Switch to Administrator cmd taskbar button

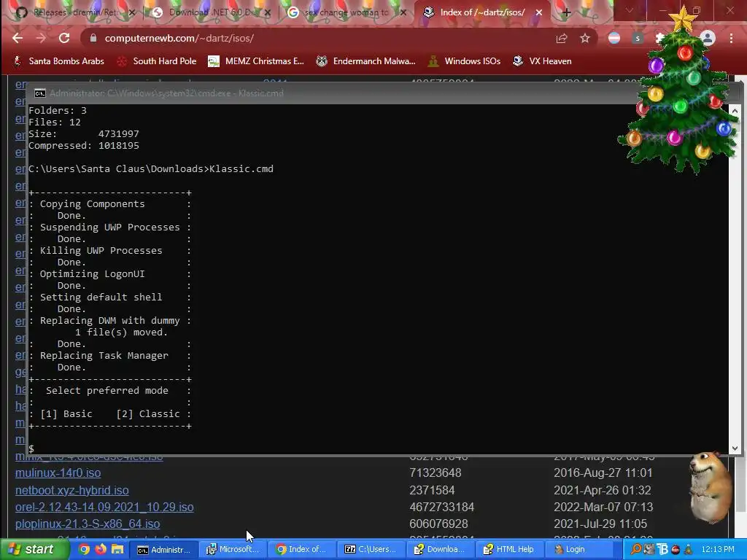point(163,550)
